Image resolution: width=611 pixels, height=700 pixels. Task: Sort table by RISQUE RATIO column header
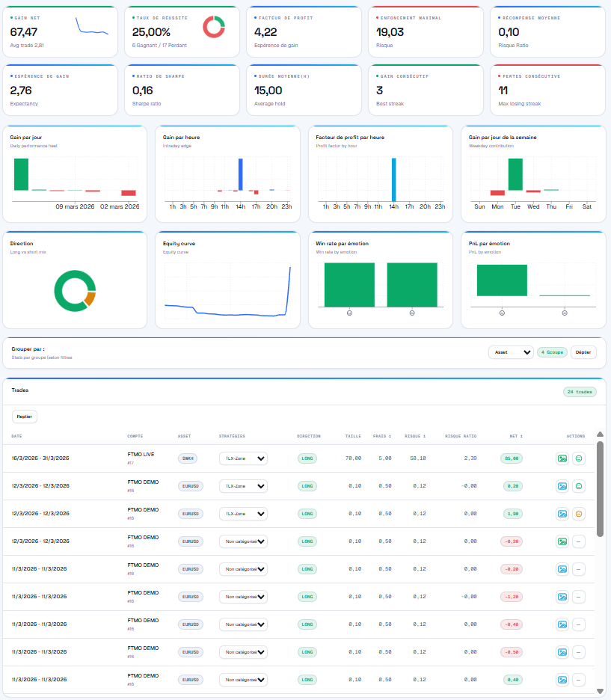click(x=461, y=436)
